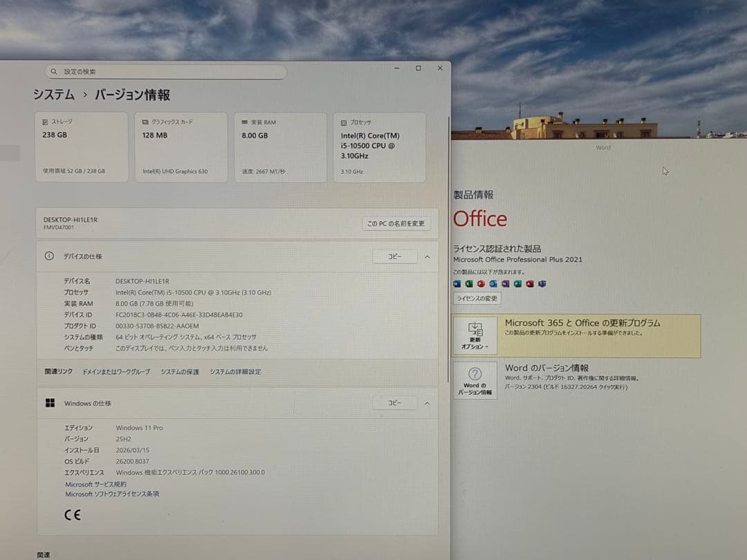
Task: Click Microsoft Office Professional Plus 2021 text
Action: tap(517, 259)
